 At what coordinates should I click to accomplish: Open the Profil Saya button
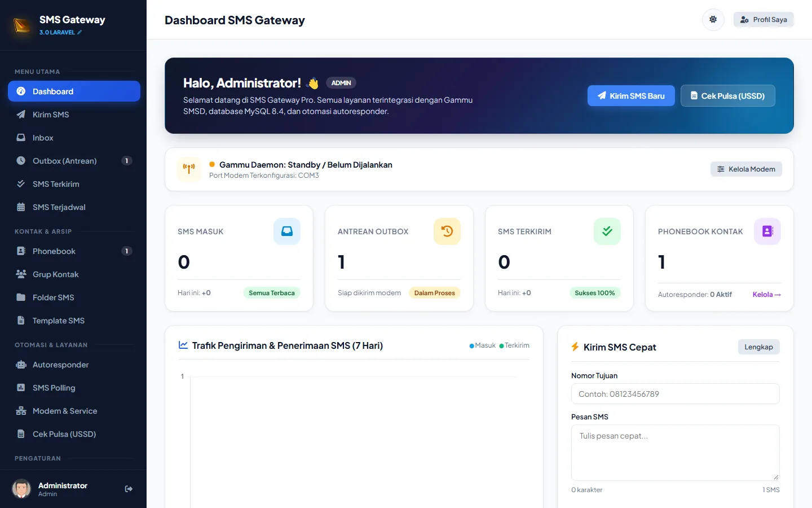pos(764,20)
